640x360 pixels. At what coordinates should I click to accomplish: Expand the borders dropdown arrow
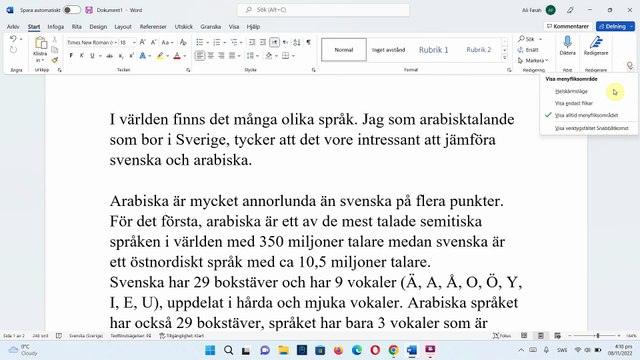pyautogui.click(x=293, y=56)
